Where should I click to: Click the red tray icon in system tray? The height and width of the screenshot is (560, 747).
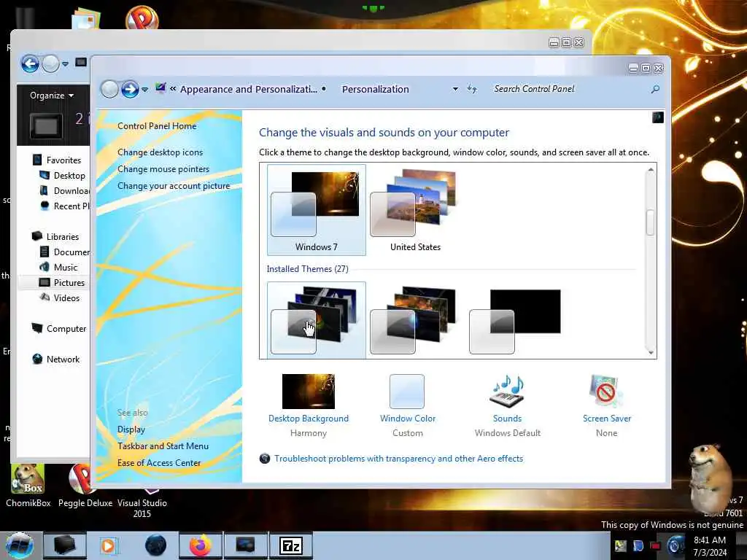pos(656,545)
